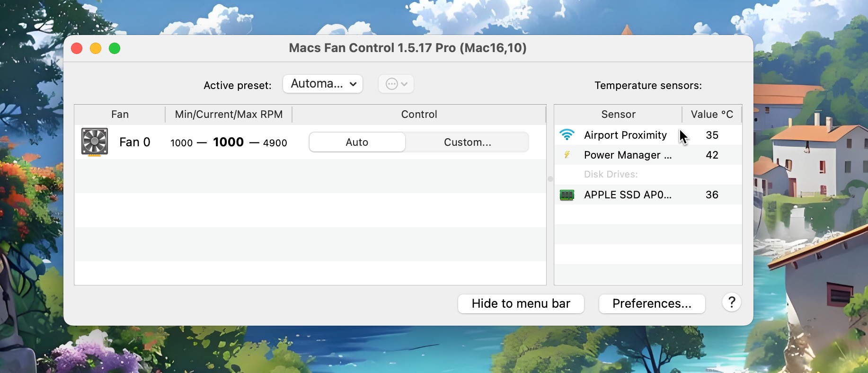Open the preset actions ellipsis menu
Image resolution: width=868 pixels, height=373 pixels.
(x=396, y=84)
